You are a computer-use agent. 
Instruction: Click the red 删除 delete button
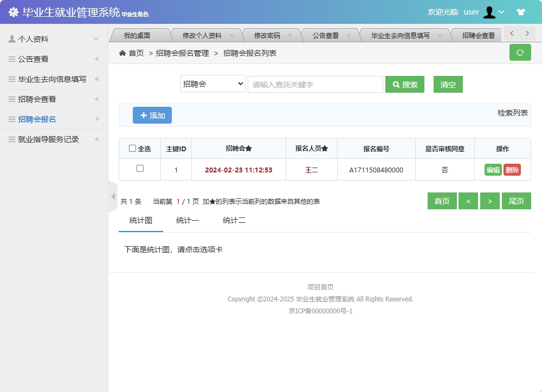point(511,169)
